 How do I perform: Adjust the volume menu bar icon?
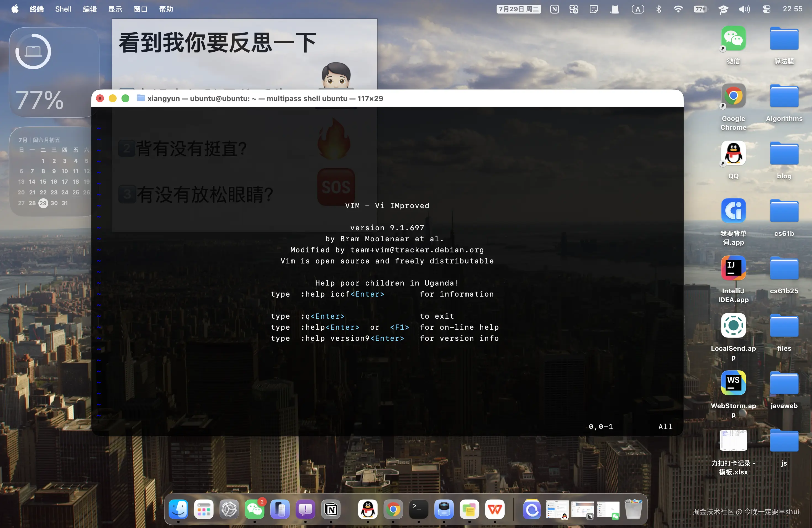click(744, 9)
